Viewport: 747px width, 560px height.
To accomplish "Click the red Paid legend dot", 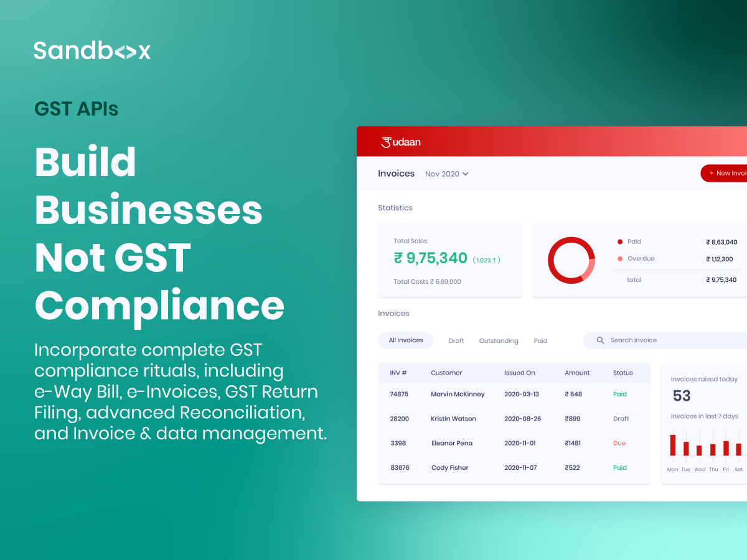I will [x=620, y=242].
